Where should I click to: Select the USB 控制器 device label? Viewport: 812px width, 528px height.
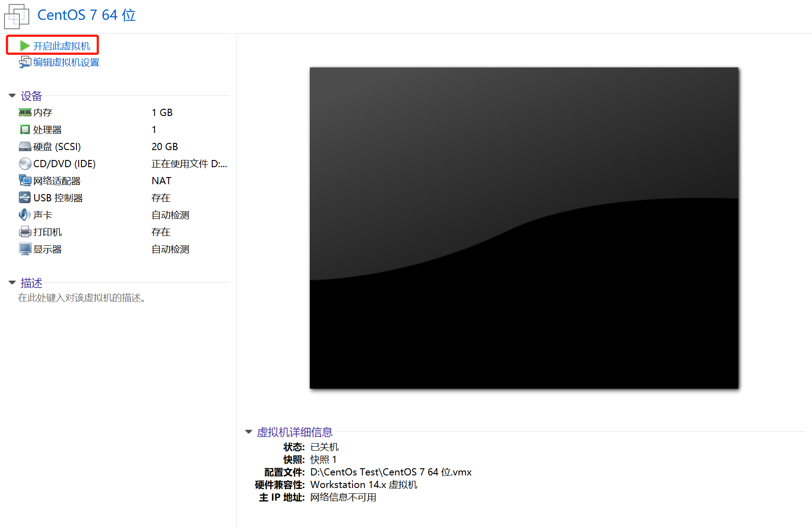(x=58, y=198)
